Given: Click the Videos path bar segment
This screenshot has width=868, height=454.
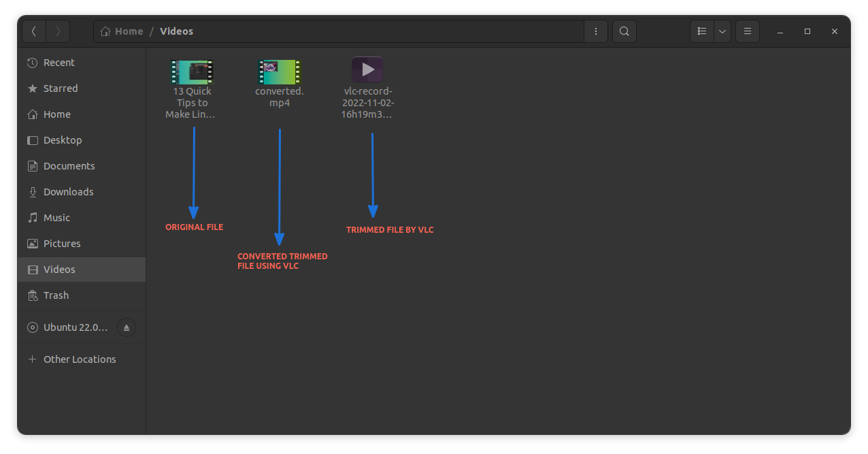Looking at the screenshot, I should [x=176, y=31].
